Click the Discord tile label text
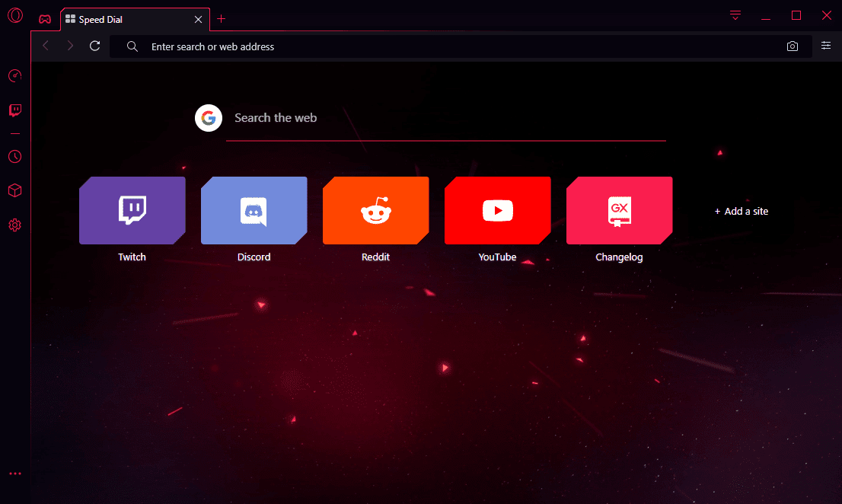 254,257
